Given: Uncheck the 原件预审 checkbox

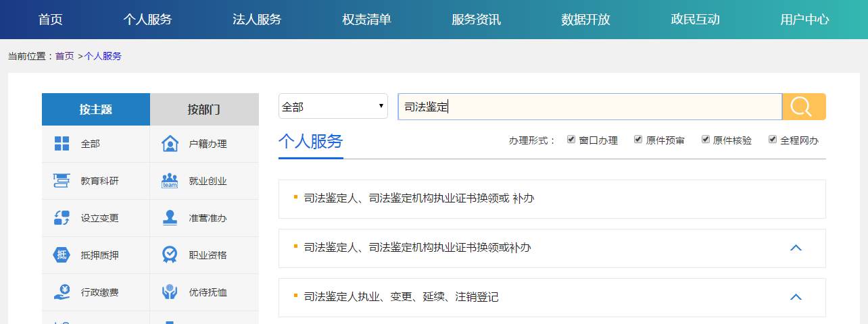Looking at the screenshot, I should tap(638, 140).
